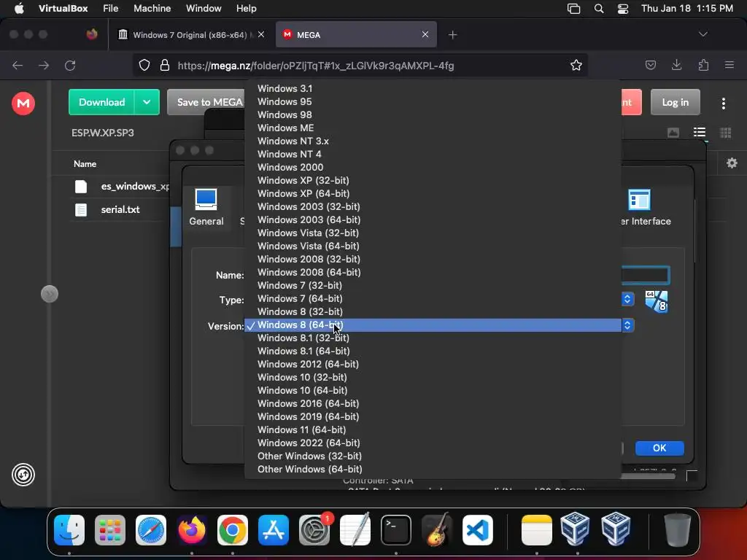The height and width of the screenshot is (560, 747).
Task: Switch MEGA to grid view
Action: [x=725, y=133]
